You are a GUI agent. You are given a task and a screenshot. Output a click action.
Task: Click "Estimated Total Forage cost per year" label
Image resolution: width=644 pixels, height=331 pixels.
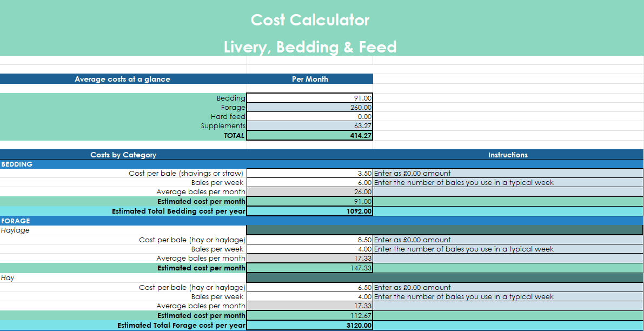(x=182, y=325)
